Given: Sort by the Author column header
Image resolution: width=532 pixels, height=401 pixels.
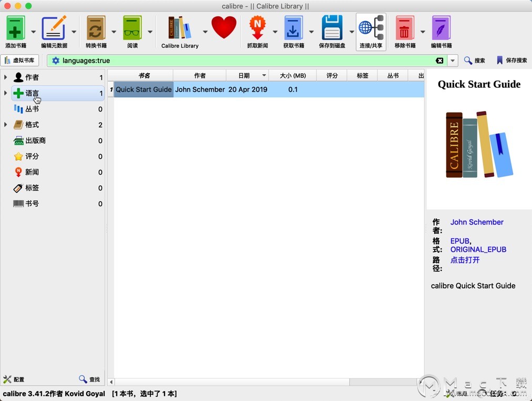Looking at the screenshot, I should 200,75.
